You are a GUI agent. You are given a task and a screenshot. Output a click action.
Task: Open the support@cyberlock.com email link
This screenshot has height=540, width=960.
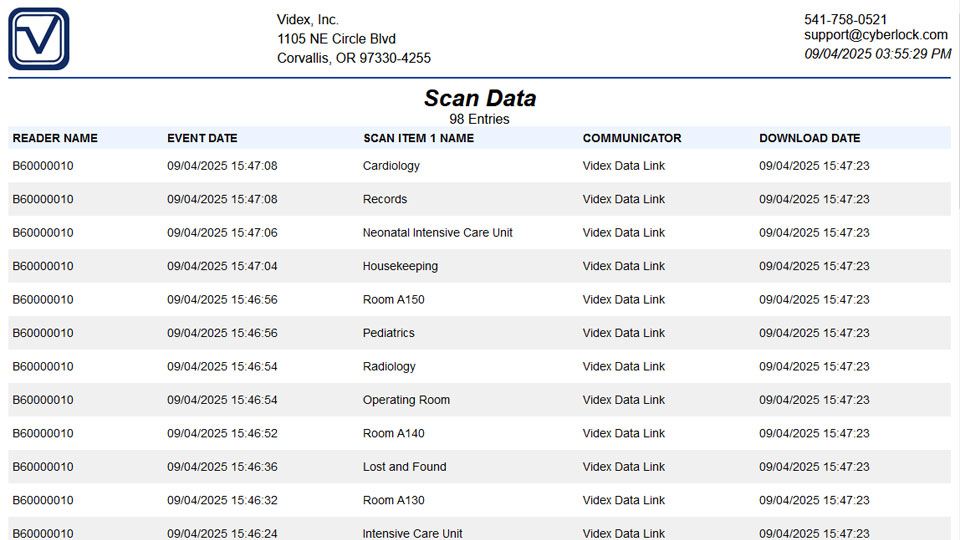click(x=875, y=35)
